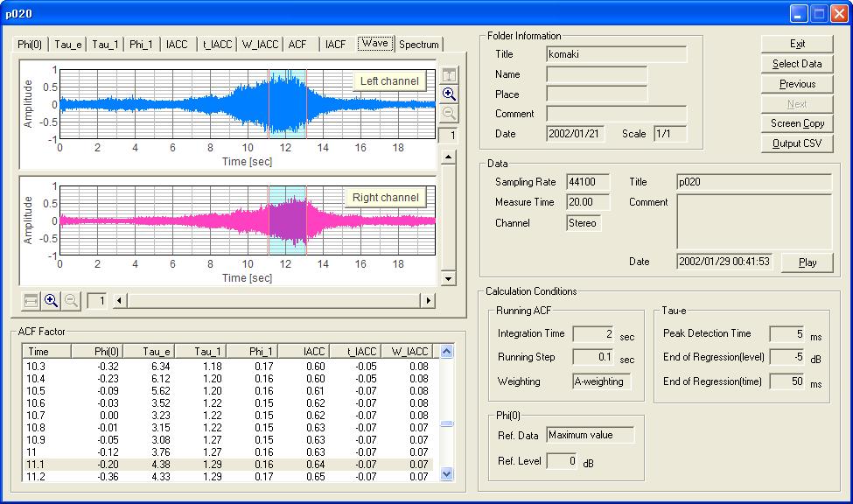
Task: Click the Select Data button
Action: (x=797, y=64)
